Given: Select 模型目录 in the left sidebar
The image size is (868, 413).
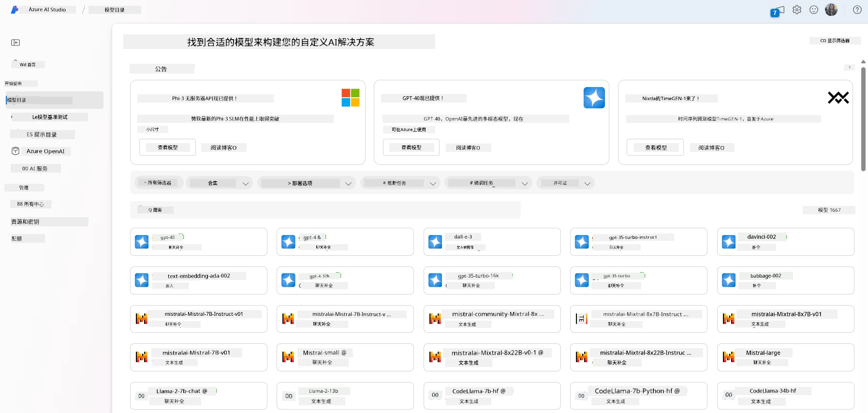Looking at the screenshot, I should point(55,100).
